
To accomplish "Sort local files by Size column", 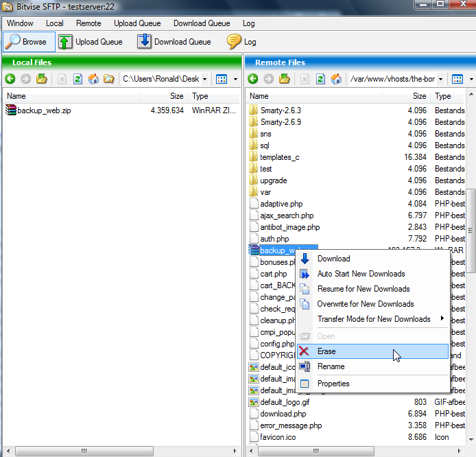I will pyautogui.click(x=164, y=96).
